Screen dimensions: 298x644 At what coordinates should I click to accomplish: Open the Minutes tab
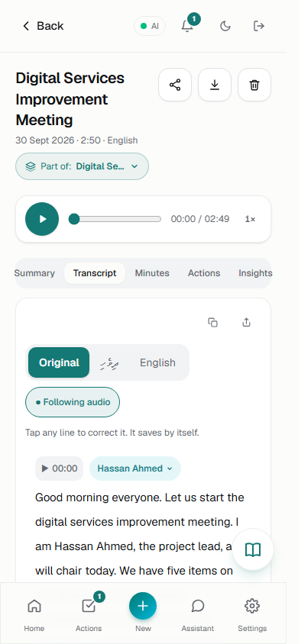click(152, 273)
